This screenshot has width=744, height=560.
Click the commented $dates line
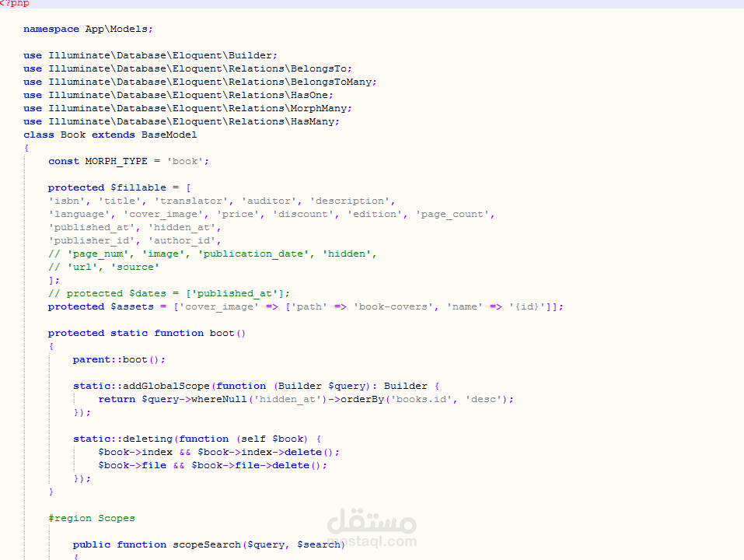169,294
